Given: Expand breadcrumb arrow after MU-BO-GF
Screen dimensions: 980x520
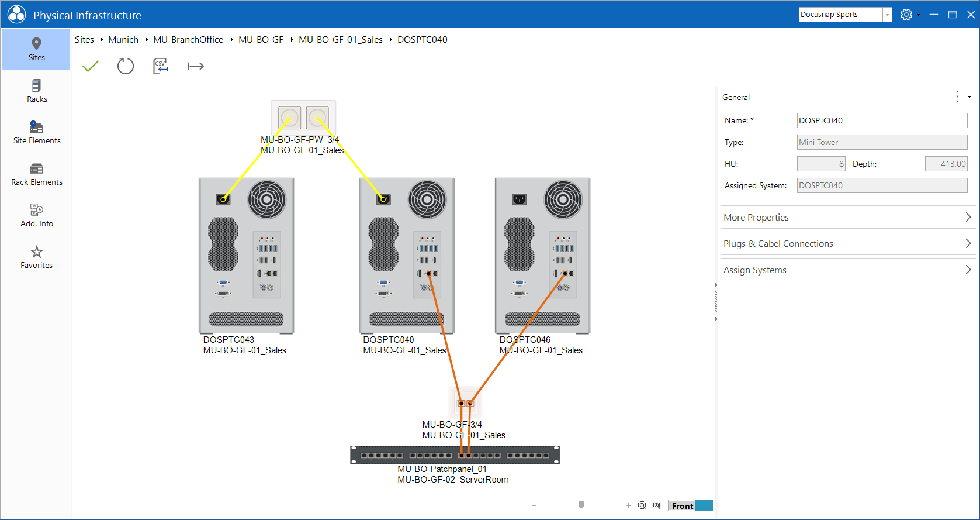Looking at the screenshot, I should (291, 39).
